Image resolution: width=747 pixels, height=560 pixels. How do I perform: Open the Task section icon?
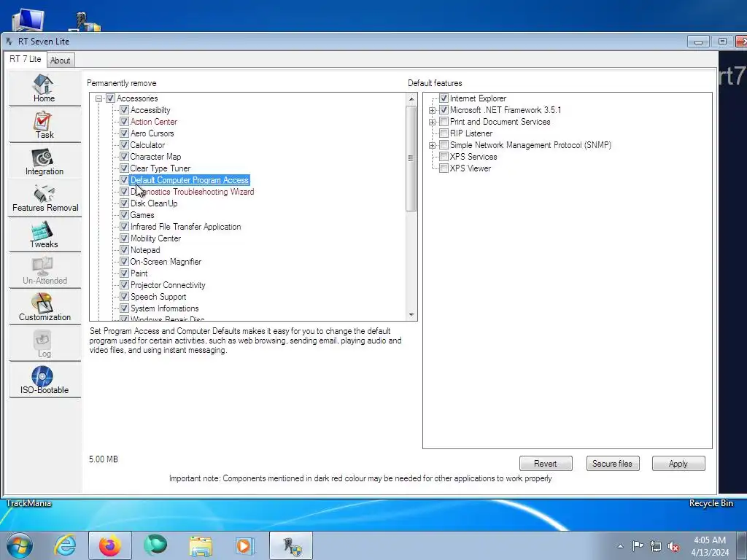pyautogui.click(x=44, y=125)
